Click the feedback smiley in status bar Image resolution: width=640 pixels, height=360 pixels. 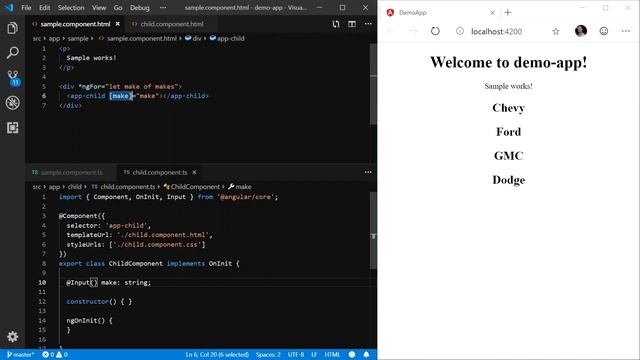click(x=352, y=354)
